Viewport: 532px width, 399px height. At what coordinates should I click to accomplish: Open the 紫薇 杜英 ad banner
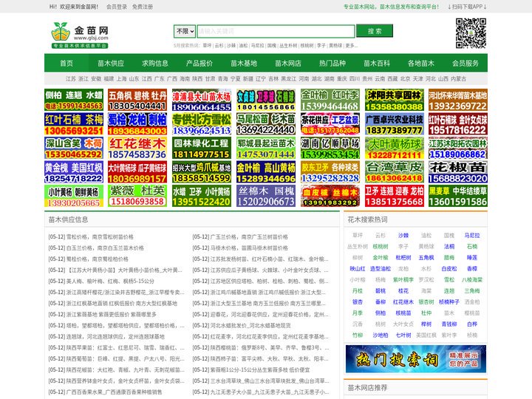[x=137, y=196]
